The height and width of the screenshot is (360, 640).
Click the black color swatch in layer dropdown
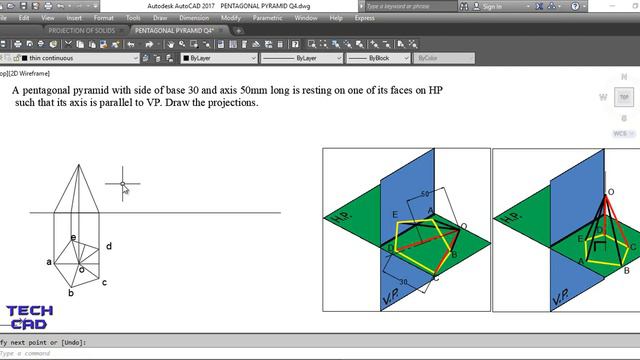(24, 58)
